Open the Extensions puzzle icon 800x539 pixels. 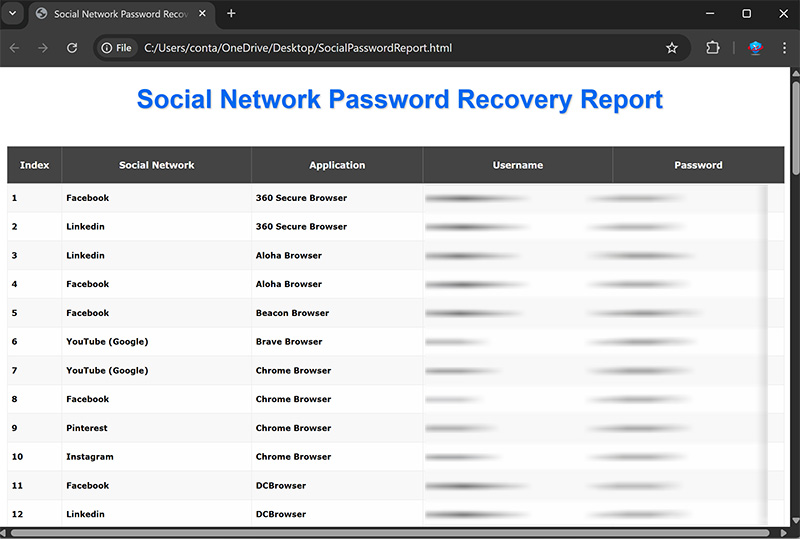click(x=713, y=48)
